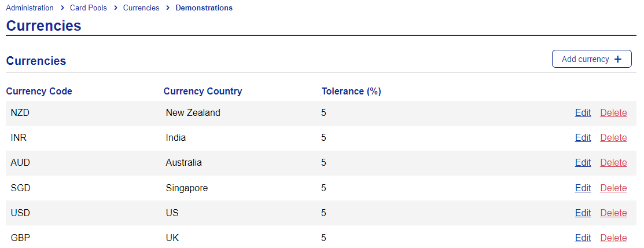Screen dimensions: 644x248
Task: Click the New Zealand country cell
Action: [193, 112]
